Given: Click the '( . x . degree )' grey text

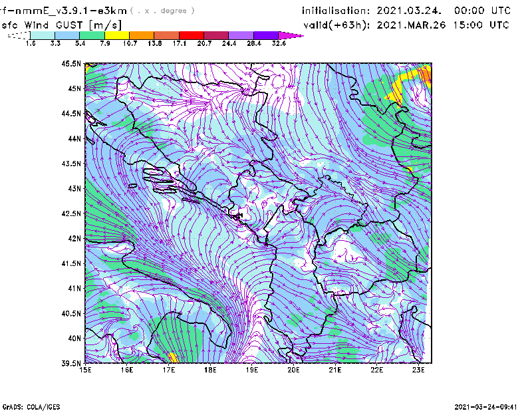Looking at the screenshot, I should point(162,11).
